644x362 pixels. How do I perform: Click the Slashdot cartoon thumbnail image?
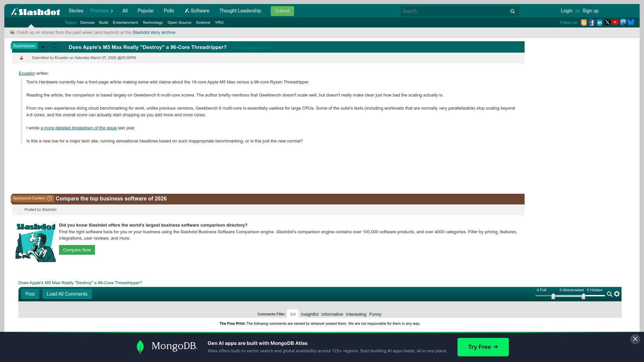[36, 243]
